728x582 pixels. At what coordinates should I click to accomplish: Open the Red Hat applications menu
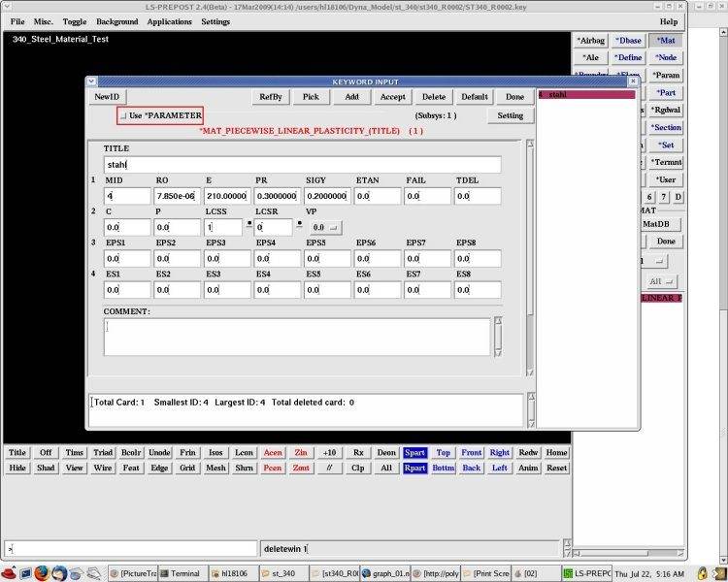[9, 573]
